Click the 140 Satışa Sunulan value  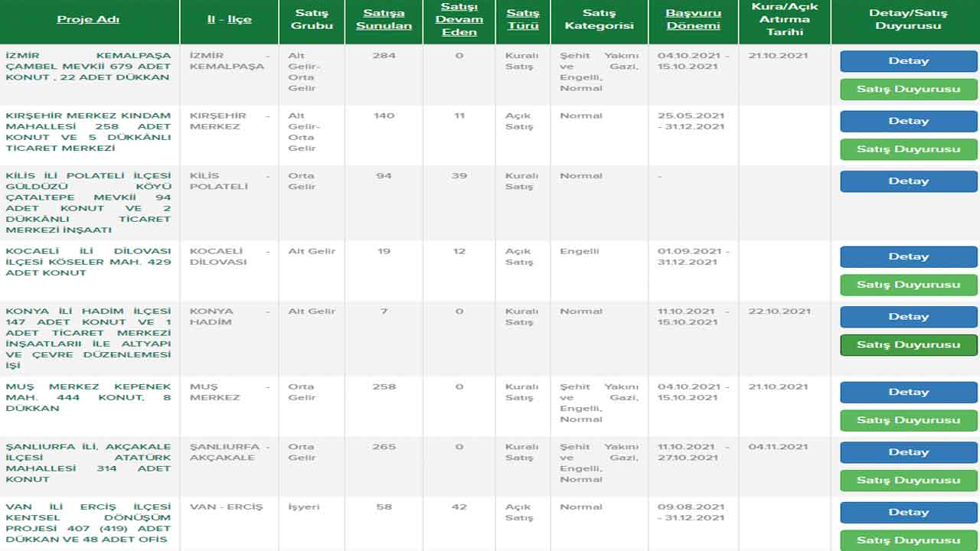pyautogui.click(x=384, y=116)
